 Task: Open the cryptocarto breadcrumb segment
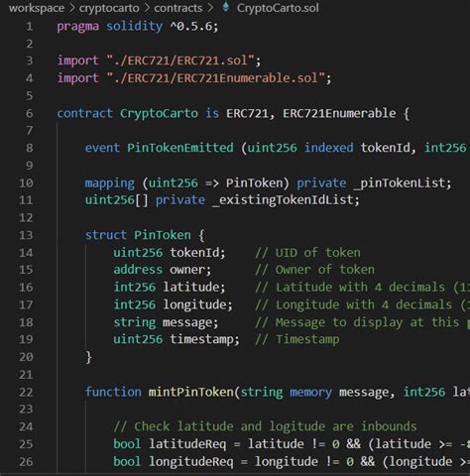pos(109,8)
